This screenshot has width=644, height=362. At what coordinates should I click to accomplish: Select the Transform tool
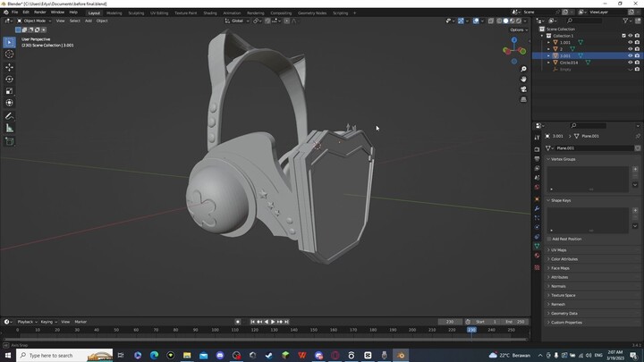point(10,103)
